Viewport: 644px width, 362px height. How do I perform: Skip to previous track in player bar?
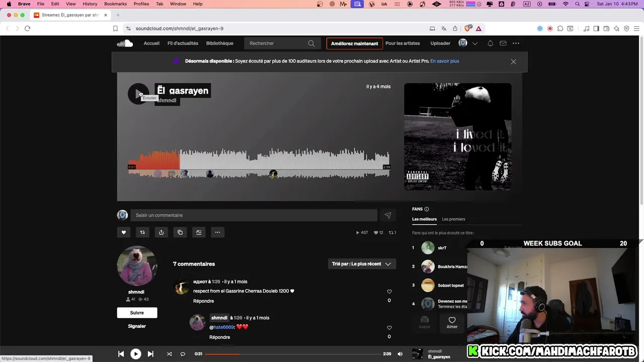121,354
